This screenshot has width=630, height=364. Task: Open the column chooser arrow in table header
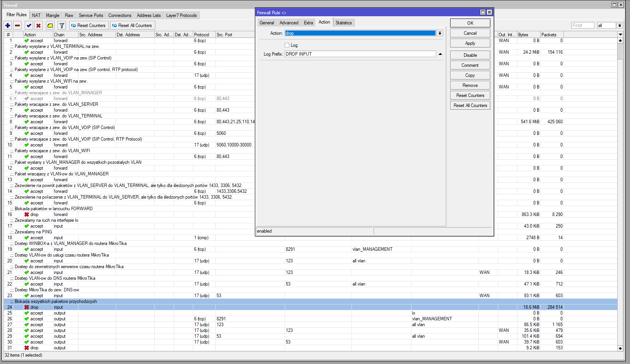click(620, 35)
